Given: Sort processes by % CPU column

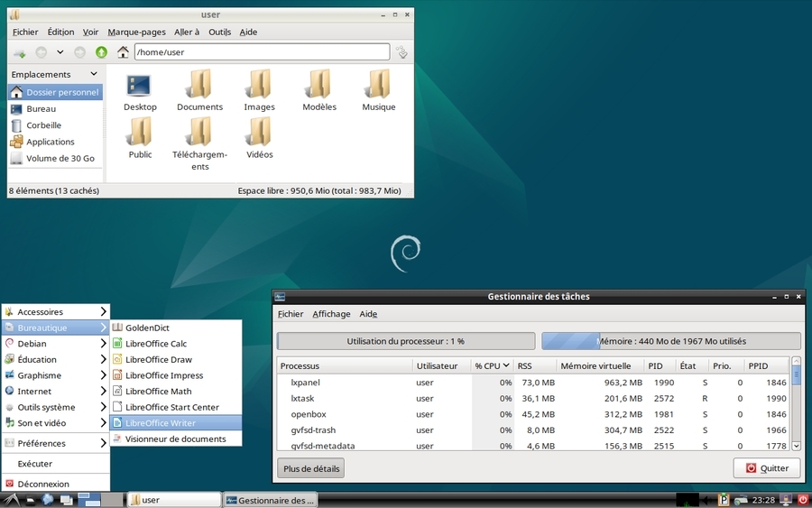Looking at the screenshot, I should [492, 365].
